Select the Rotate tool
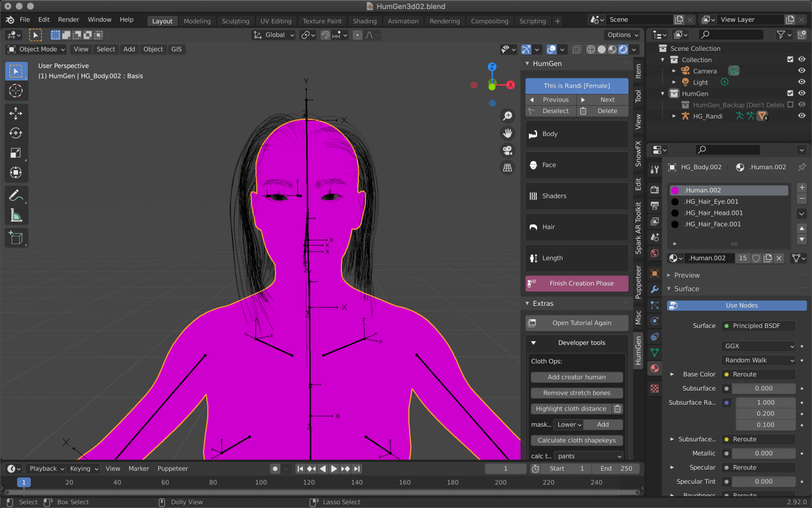The image size is (812, 508). [x=16, y=133]
